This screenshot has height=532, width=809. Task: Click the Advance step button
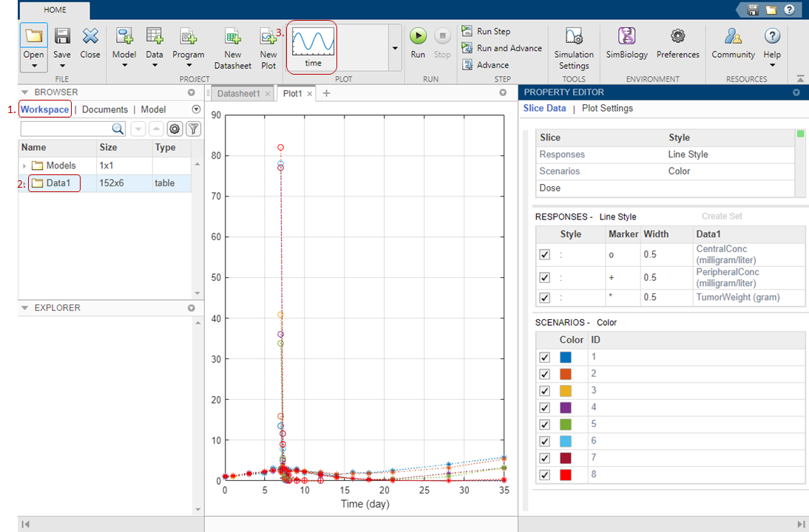point(486,65)
